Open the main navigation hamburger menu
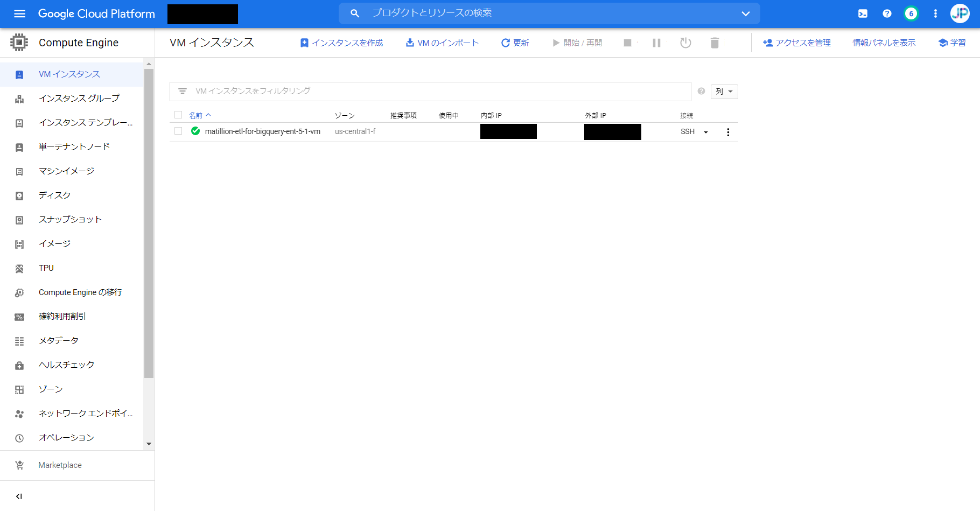 [19, 13]
